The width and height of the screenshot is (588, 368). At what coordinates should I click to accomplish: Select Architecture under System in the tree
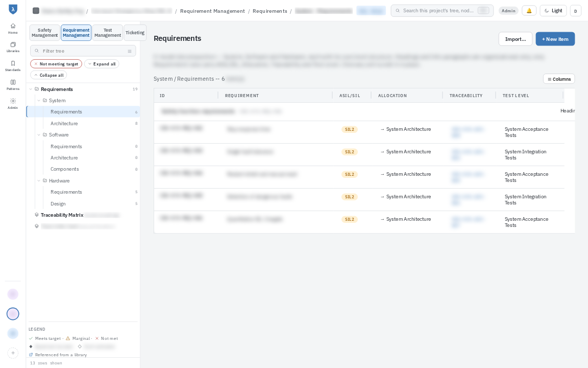(83, 124)
